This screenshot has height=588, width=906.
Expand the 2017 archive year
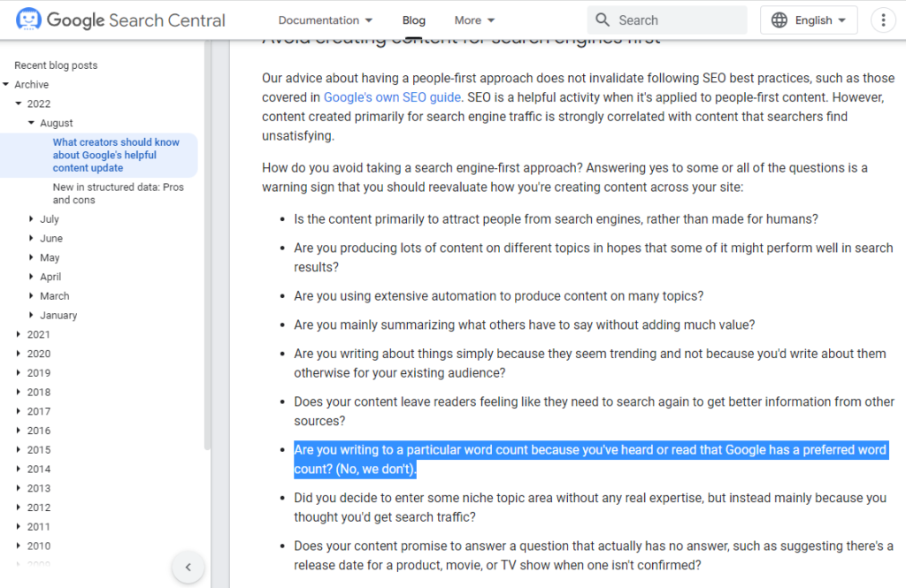pos(19,411)
